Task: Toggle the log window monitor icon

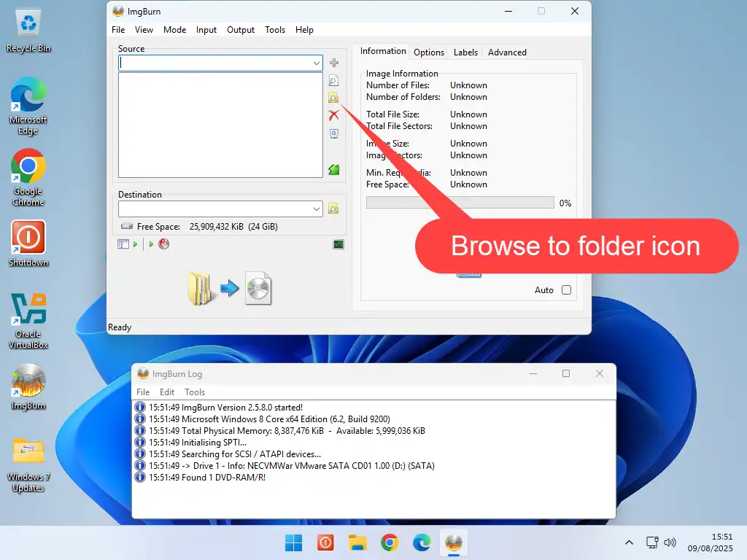Action: click(x=338, y=244)
